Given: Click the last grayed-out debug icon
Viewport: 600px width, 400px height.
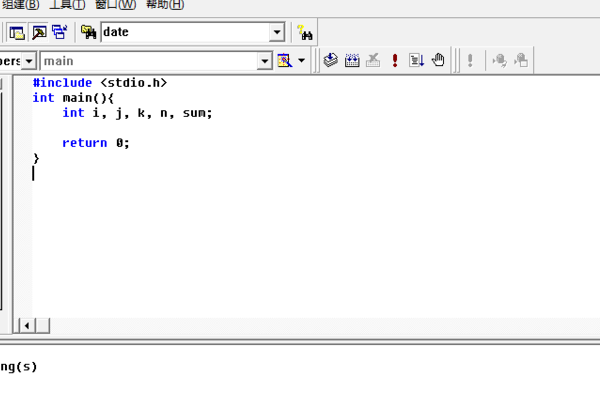Looking at the screenshot, I should (521, 60).
